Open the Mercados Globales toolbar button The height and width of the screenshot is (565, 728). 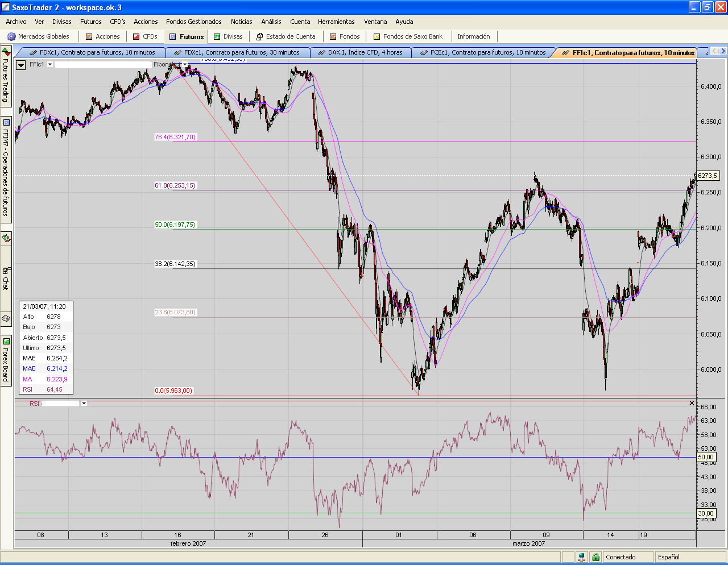pyautogui.click(x=38, y=36)
